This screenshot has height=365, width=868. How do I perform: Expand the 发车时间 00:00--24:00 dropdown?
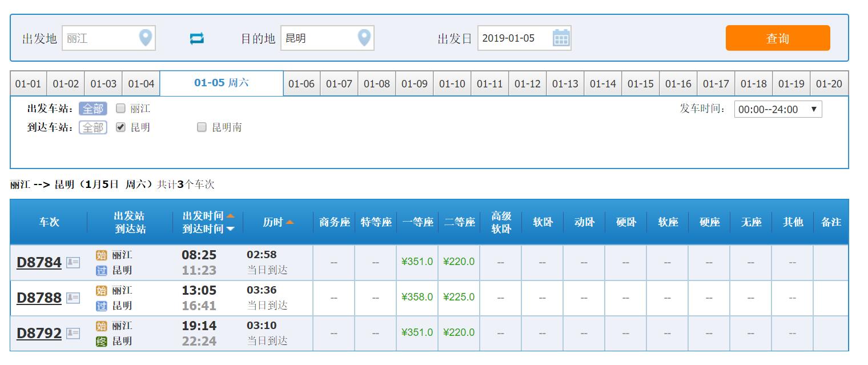[778, 109]
